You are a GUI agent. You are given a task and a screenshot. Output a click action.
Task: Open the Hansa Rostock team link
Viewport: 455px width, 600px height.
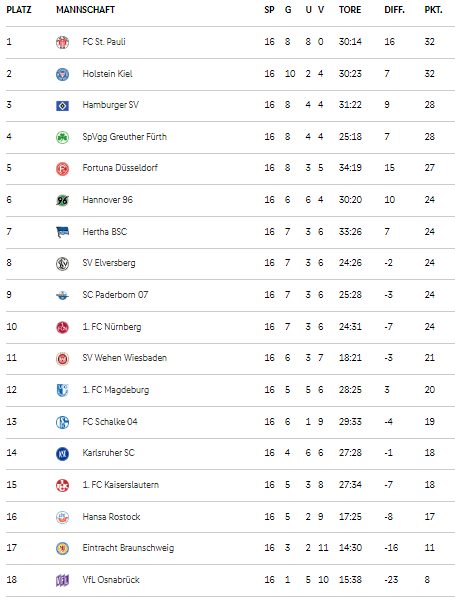[111, 517]
